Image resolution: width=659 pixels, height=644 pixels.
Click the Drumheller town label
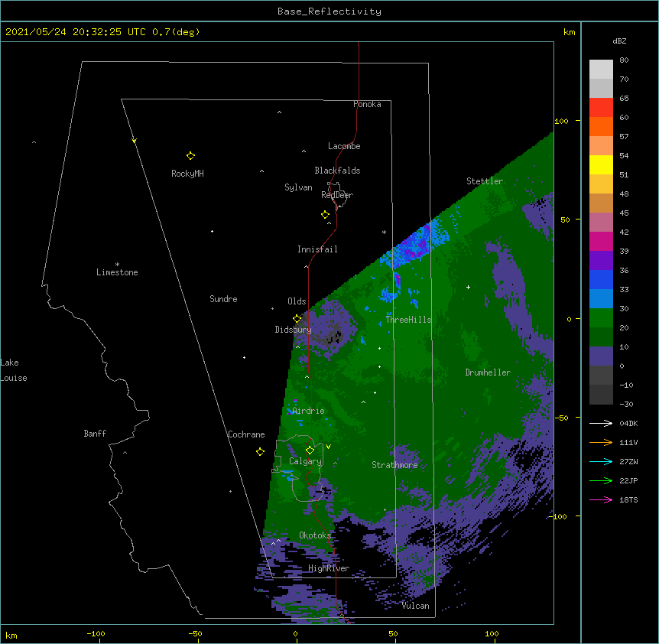click(488, 372)
